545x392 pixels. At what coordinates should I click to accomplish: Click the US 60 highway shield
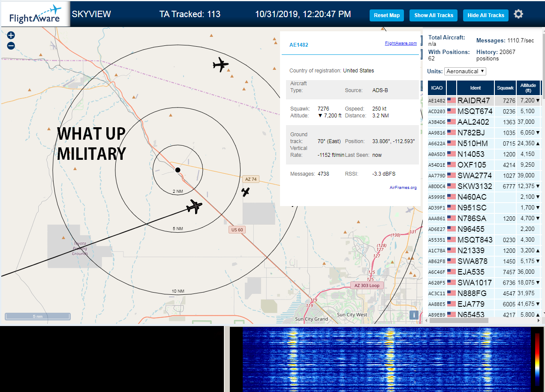(x=237, y=230)
